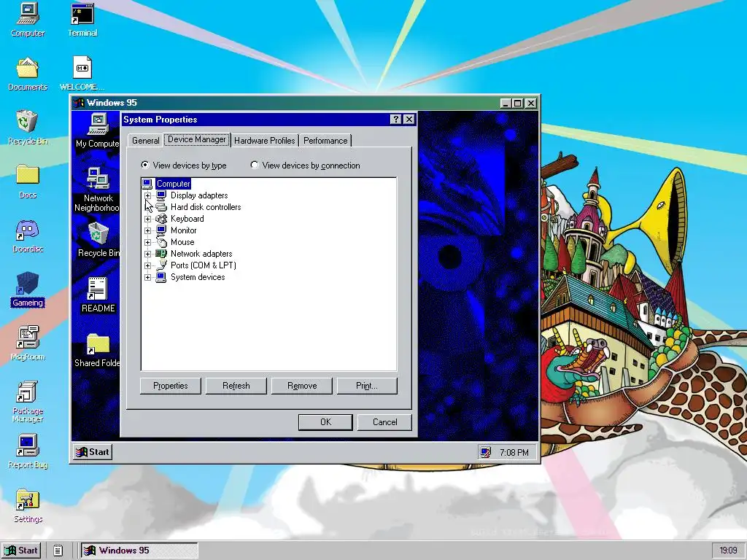This screenshot has height=560, width=747.
Task: Expand the Ports (COM & LPT) branch
Action: point(147,265)
